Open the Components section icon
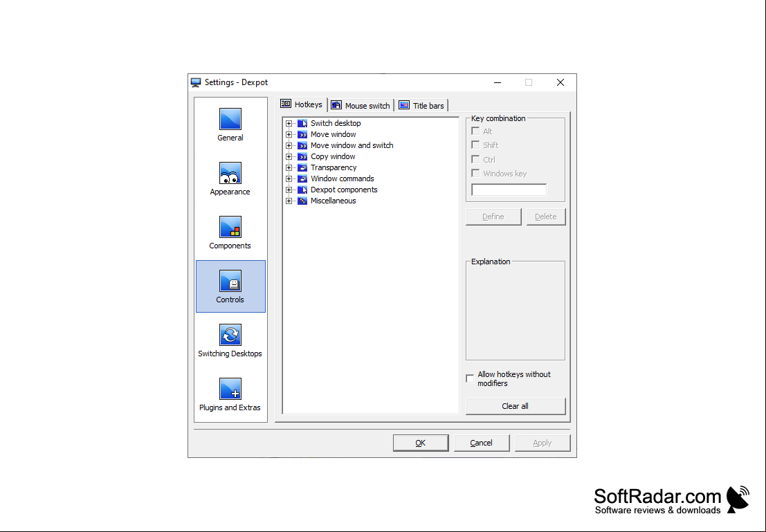This screenshot has width=766, height=532. (230, 227)
